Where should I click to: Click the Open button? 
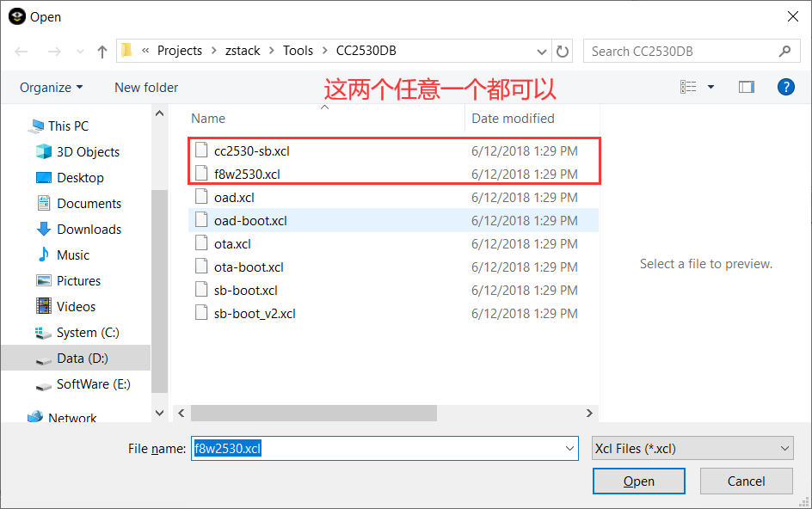pos(638,481)
